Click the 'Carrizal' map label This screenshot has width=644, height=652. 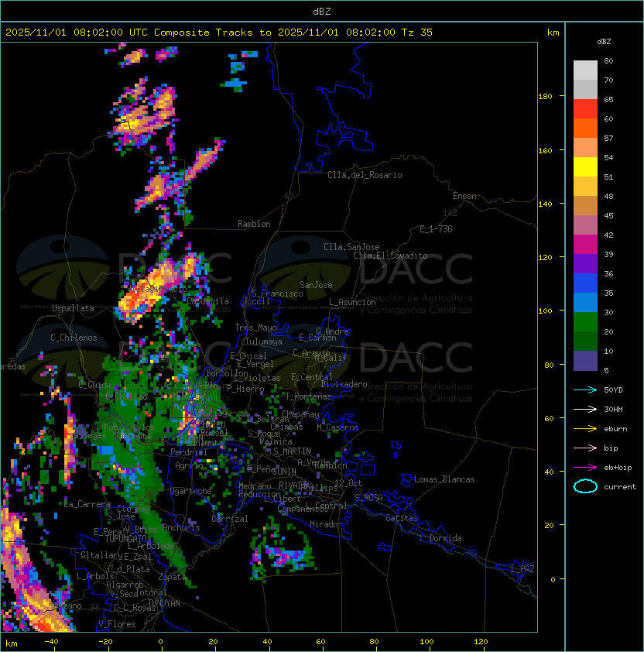229,519
